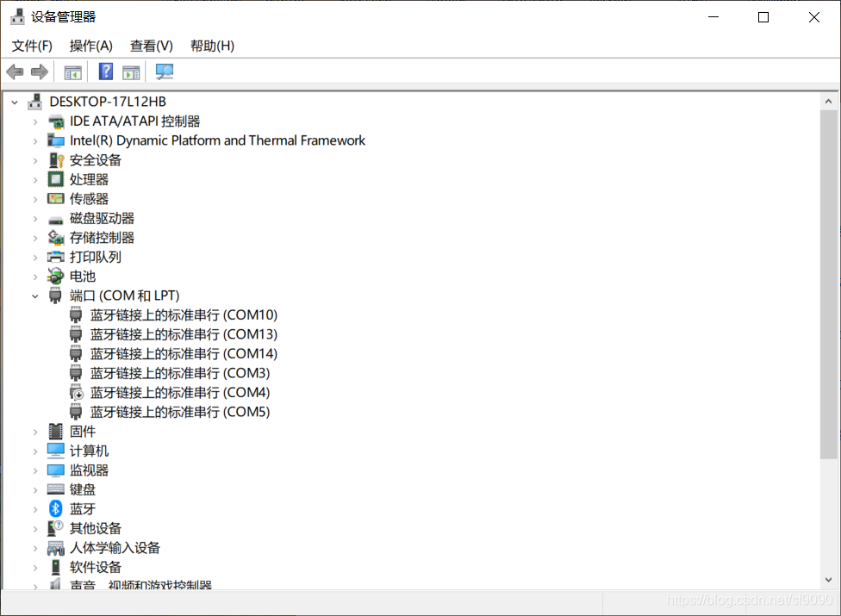The width and height of the screenshot is (841, 616).
Task: Click the 电池 battery icon
Action: (x=56, y=276)
